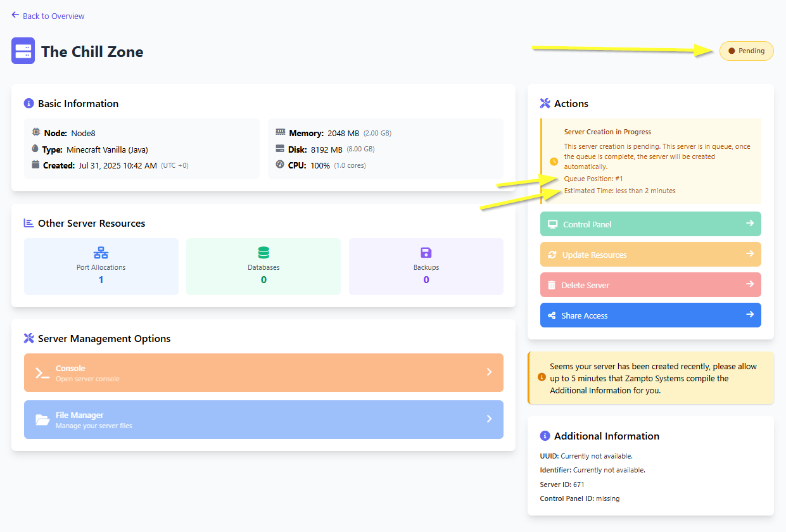Click the Basic Information info icon

(x=29, y=103)
